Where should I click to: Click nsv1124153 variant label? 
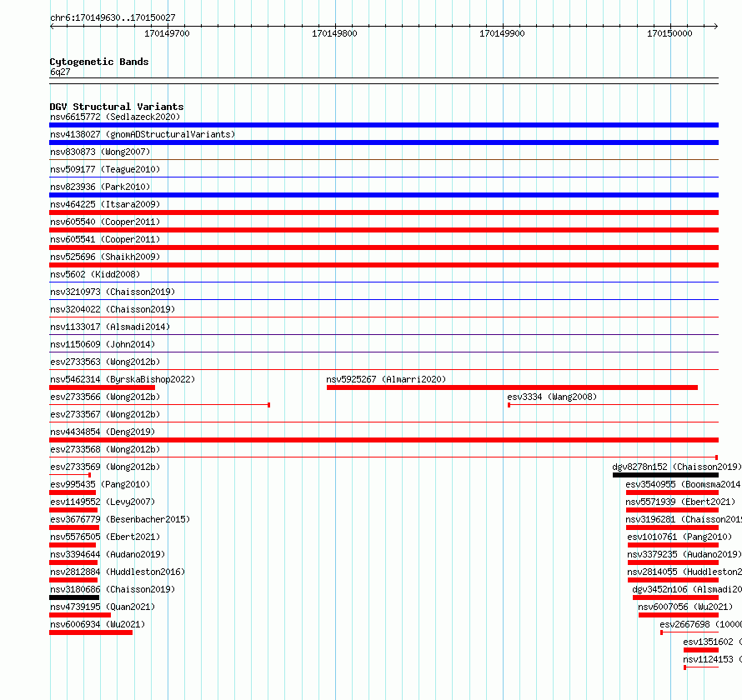(x=713, y=659)
